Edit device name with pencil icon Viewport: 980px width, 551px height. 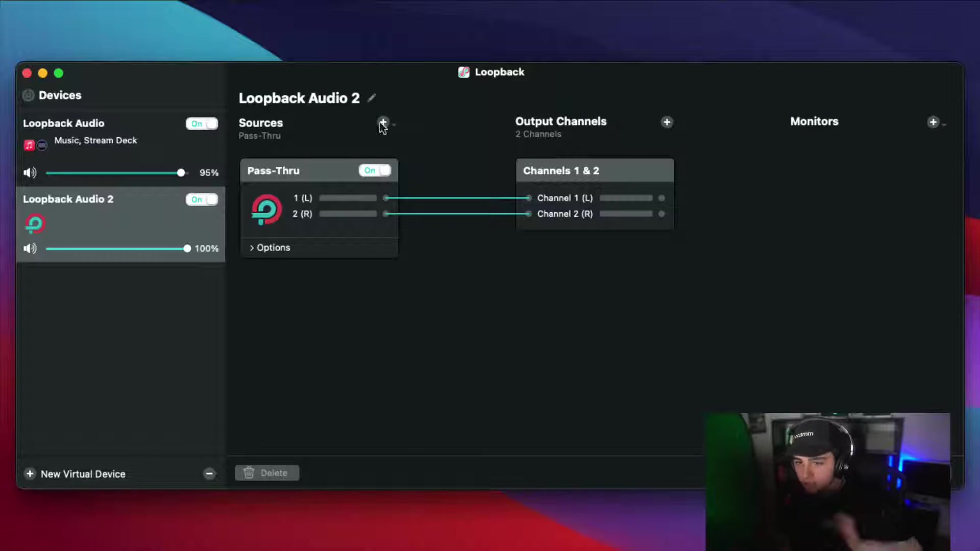(372, 97)
